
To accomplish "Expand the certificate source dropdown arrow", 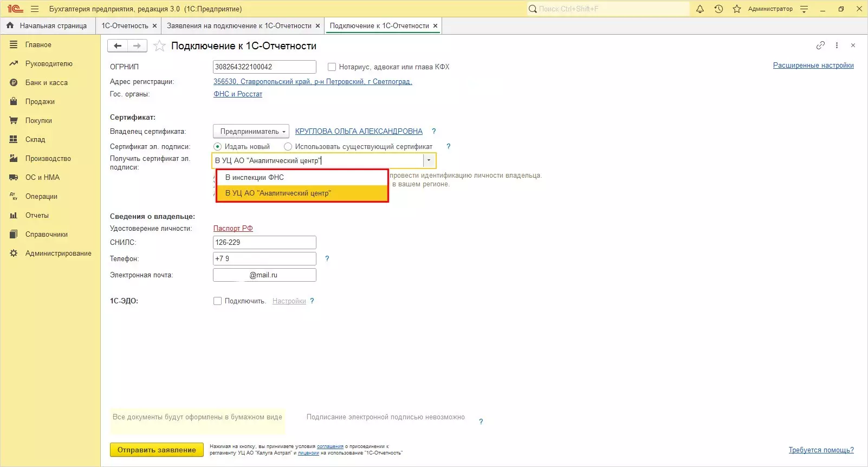I will coord(429,160).
